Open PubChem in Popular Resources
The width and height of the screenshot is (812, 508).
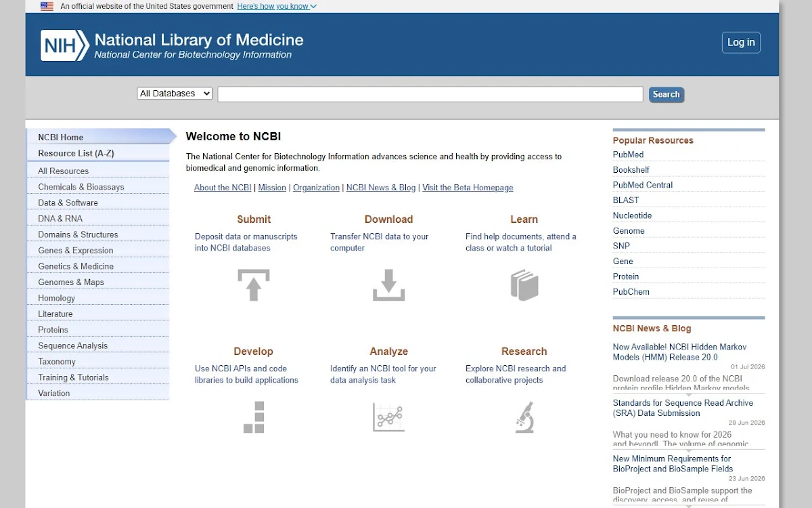[631, 292]
